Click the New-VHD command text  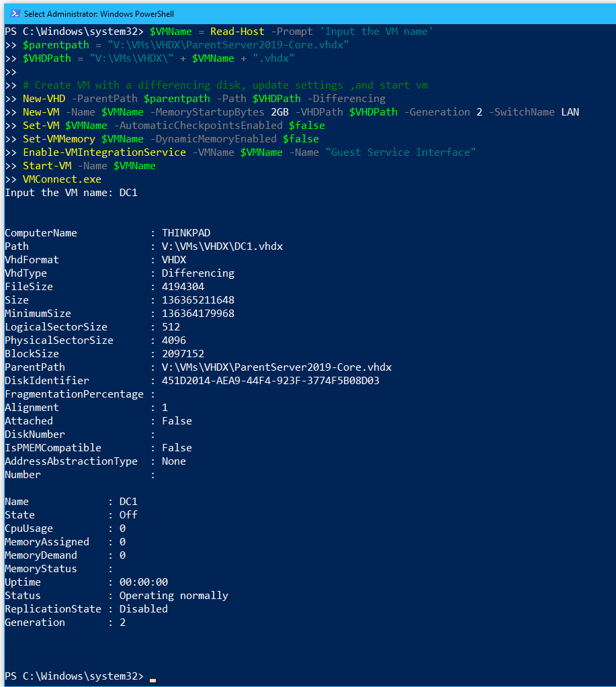click(x=44, y=99)
